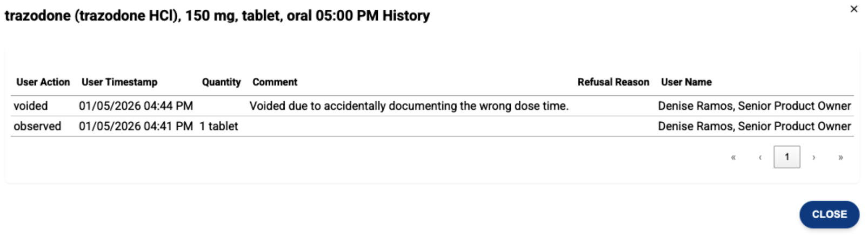Image resolution: width=868 pixels, height=236 pixels.
Task: Jump to the last page of history
Action: [x=840, y=158]
